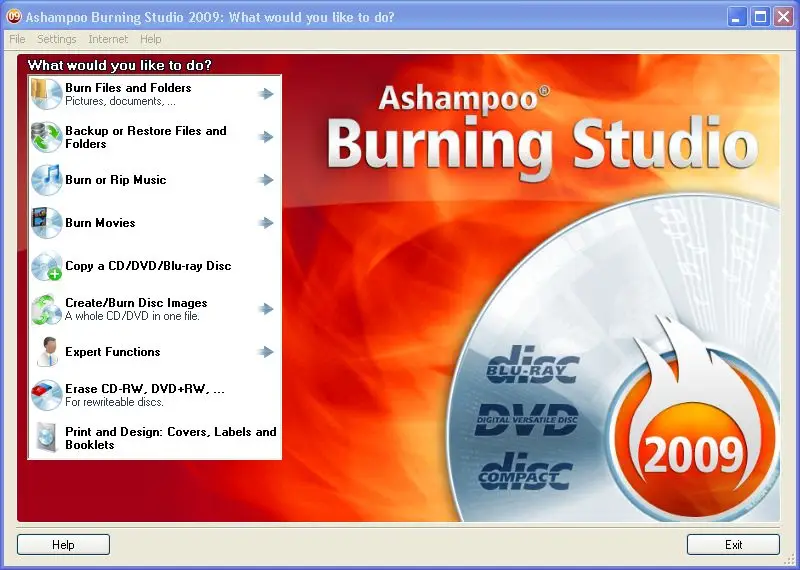The image size is (800, 570).
Task: Click the Exit button
Action: tap(733, 544)
